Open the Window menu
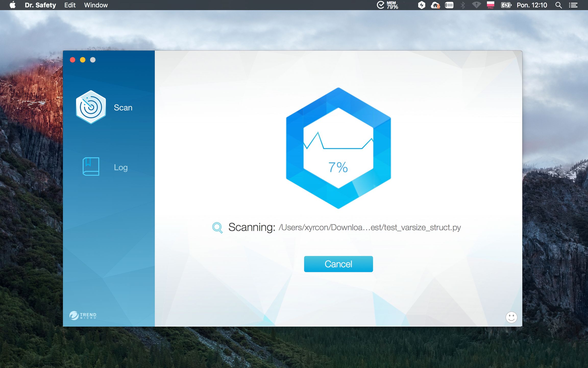Screen dimensions: 588x368 [96, 5]
